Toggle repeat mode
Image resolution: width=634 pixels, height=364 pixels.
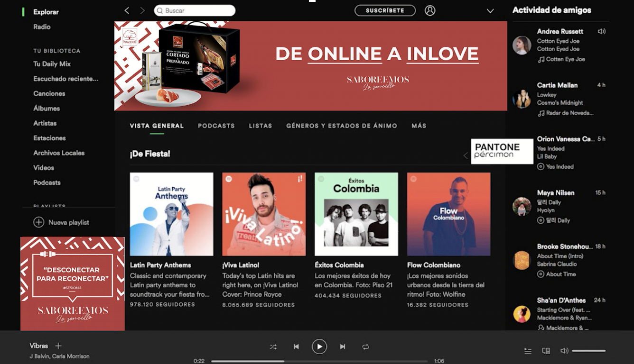[365, 346]
